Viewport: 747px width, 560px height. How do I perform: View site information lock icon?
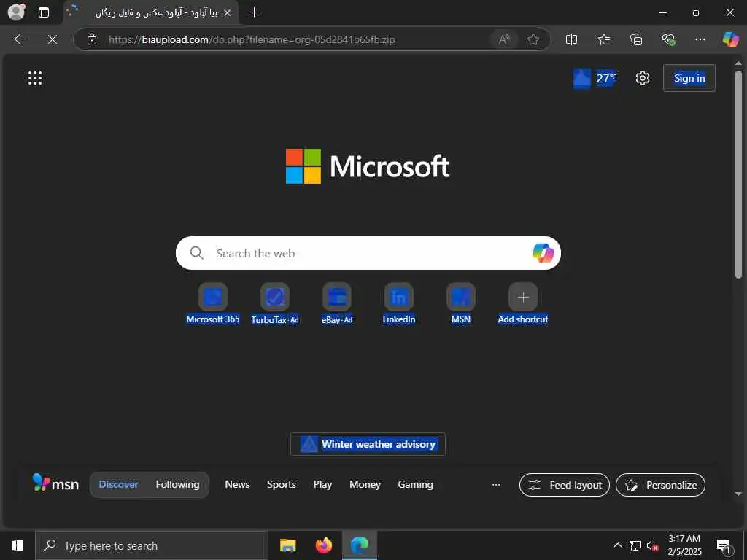coord(92,39)
